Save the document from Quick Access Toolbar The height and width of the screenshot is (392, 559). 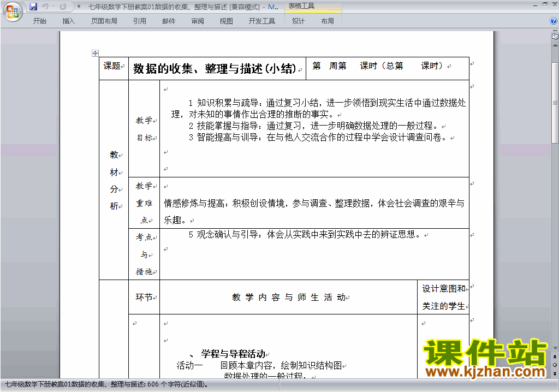(33, 7)
